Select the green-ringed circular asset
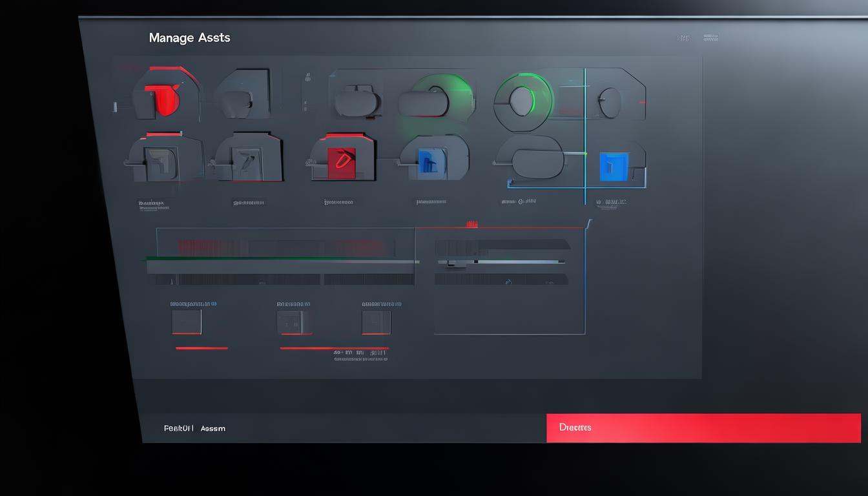This screenshot has width=868, height=496. (x=522, y=100)
